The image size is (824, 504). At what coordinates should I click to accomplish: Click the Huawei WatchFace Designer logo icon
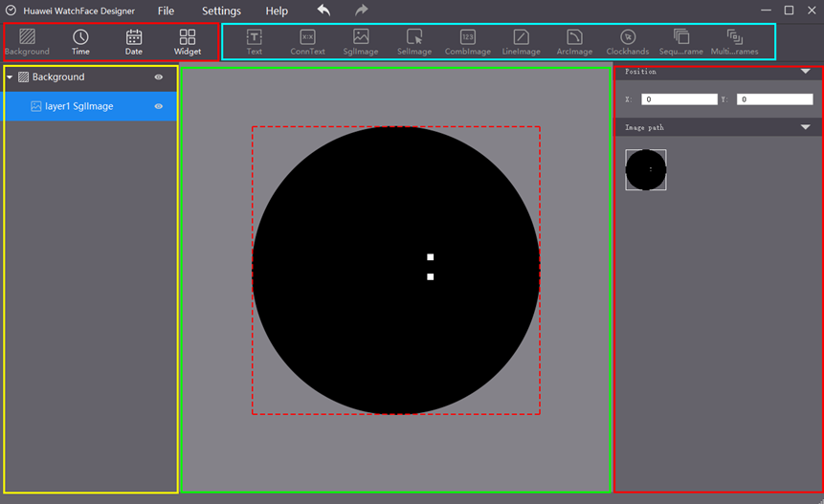(11, 11)
